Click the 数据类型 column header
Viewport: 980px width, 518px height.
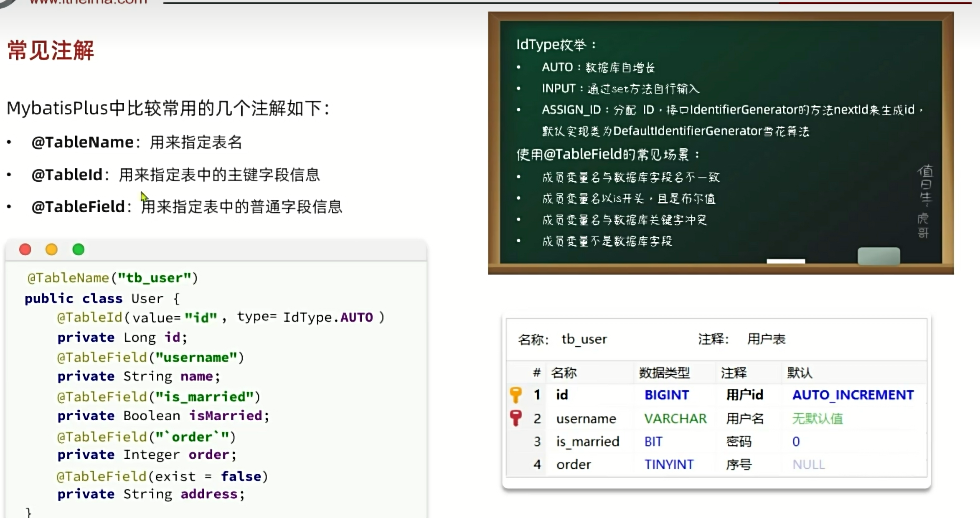(664, 373)
